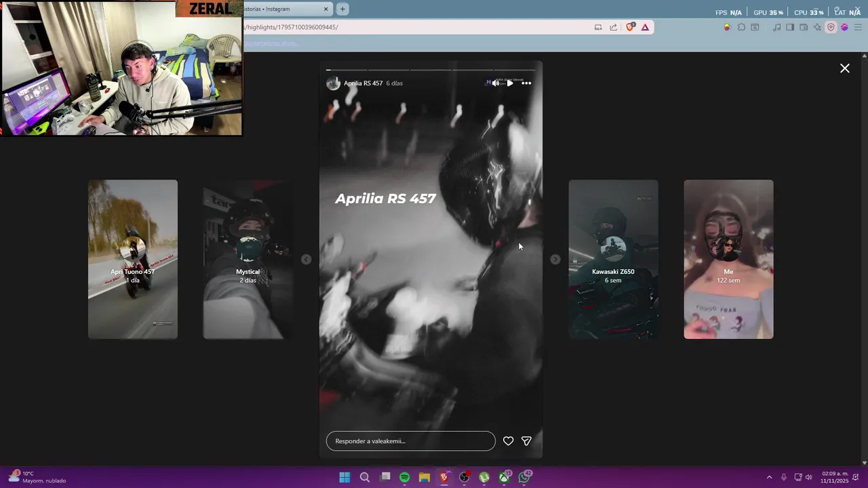Open the Brave Wallet toolbar icon

[x=804, y=27]
